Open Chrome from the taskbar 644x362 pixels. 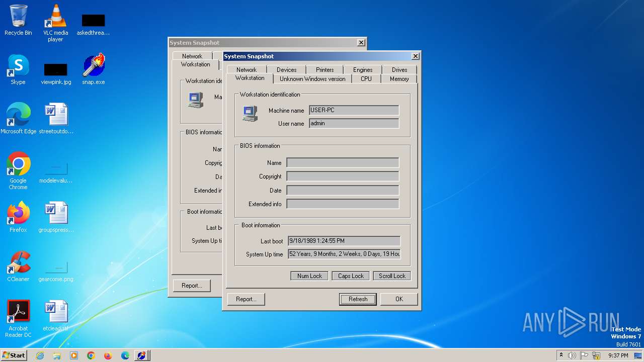(x=91, y=355)
